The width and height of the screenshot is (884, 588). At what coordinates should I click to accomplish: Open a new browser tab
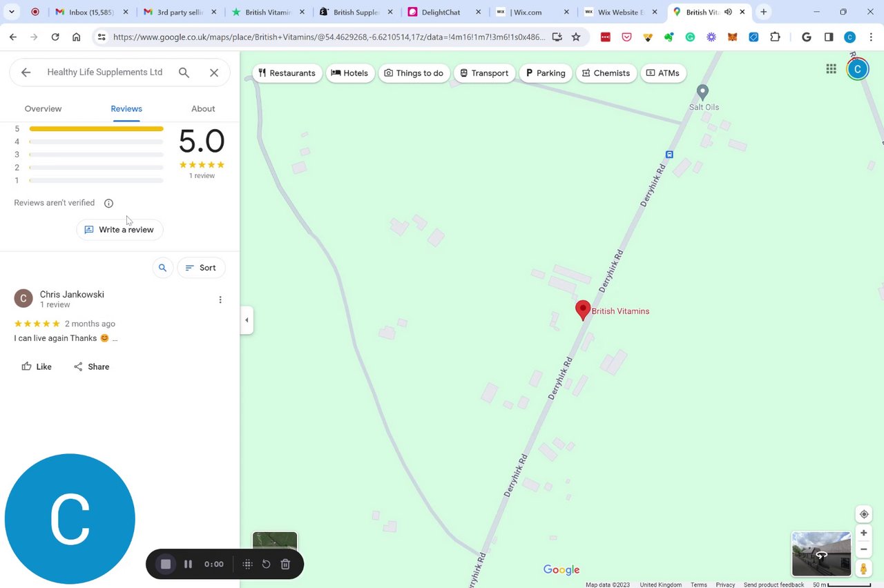tap(764, 12)
